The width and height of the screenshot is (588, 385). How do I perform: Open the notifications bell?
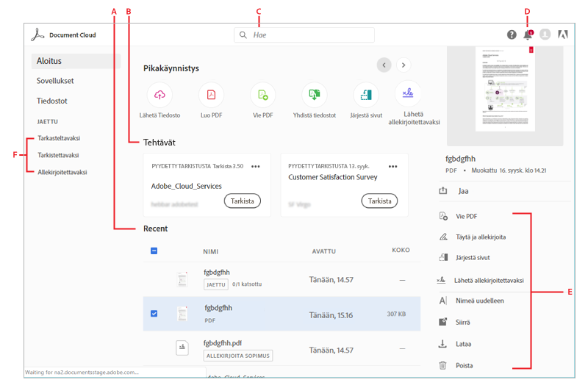coord(527,35)
